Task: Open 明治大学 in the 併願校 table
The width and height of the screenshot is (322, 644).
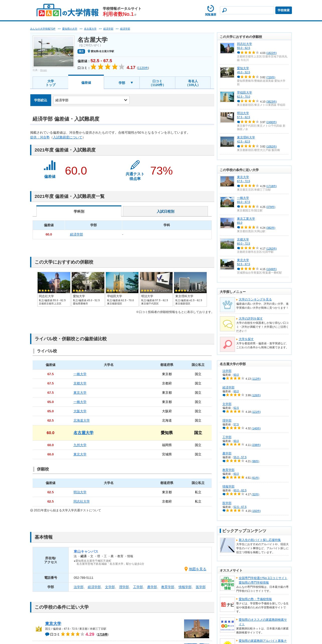Action: (80, 492)
